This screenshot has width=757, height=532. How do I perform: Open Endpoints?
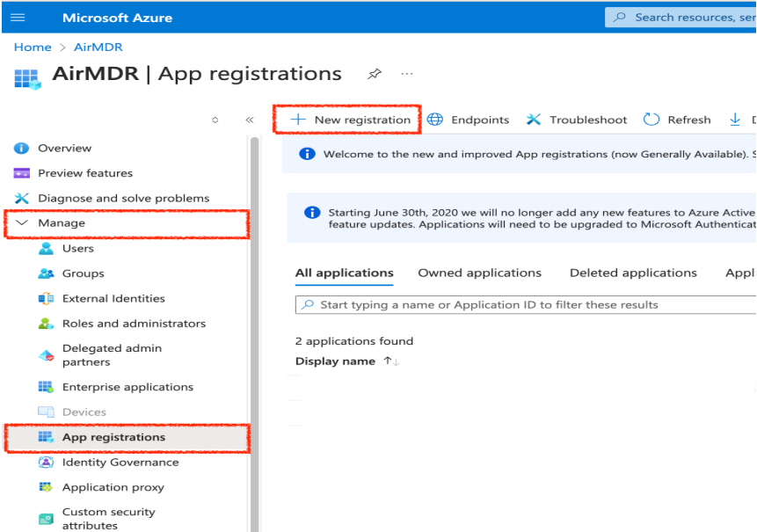pos(469,120)
